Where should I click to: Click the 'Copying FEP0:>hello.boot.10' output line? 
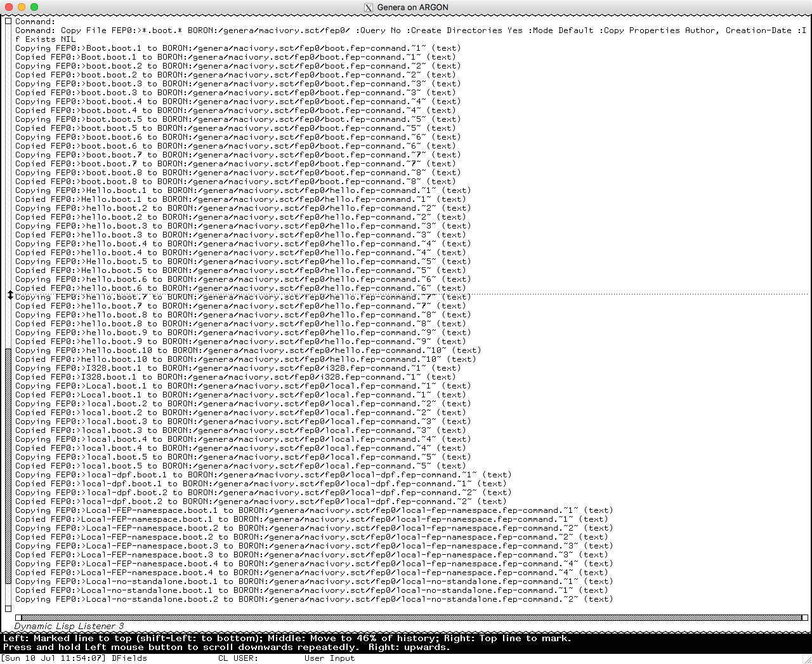pyautogui.click(x=247, y=350)
